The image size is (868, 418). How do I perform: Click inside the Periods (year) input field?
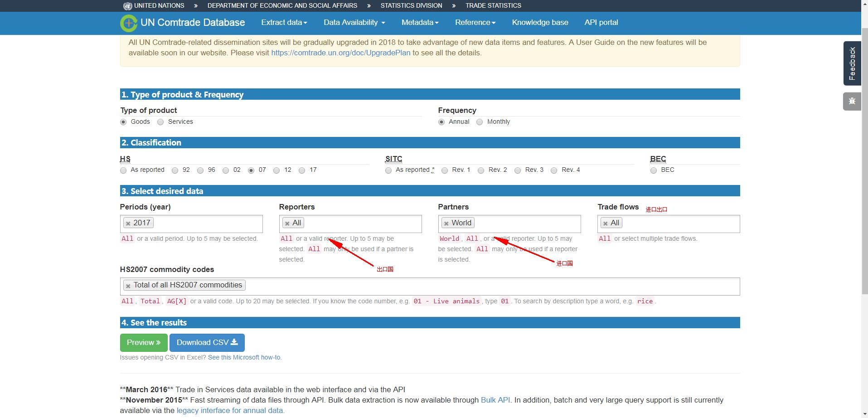(191, 224)
